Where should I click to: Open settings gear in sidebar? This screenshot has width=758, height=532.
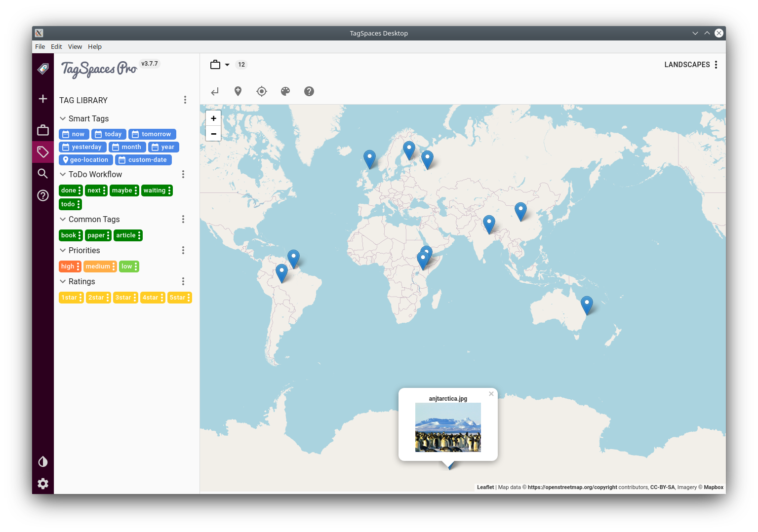[x=43, y=483]
